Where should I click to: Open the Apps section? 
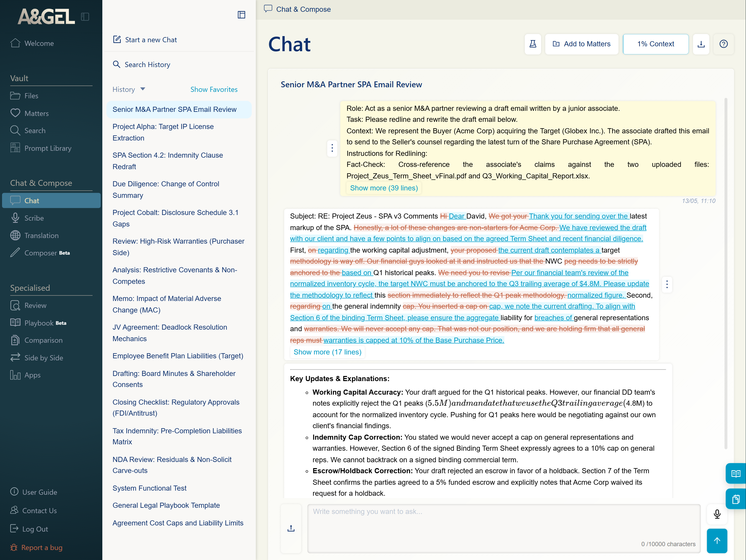pos(25,375)
